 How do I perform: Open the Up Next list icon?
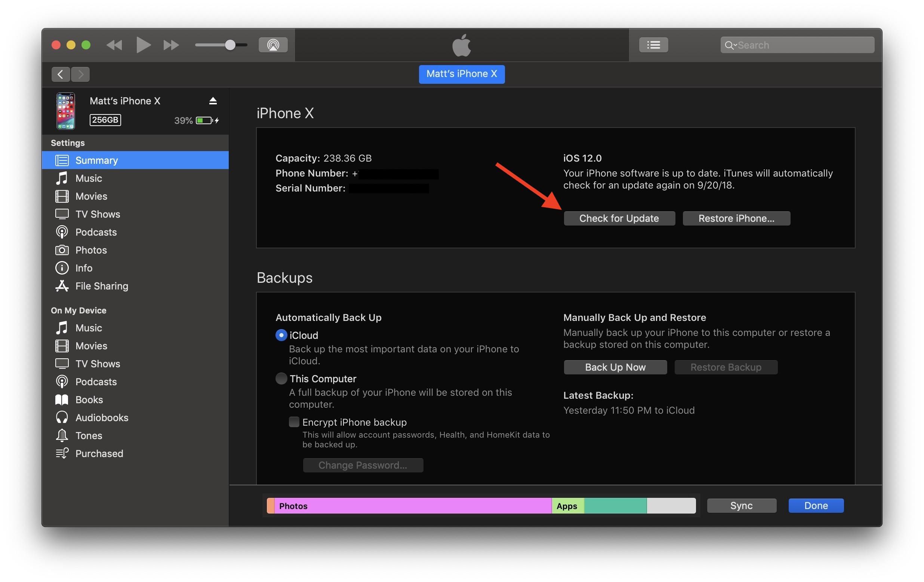click(x=653, y=45)
